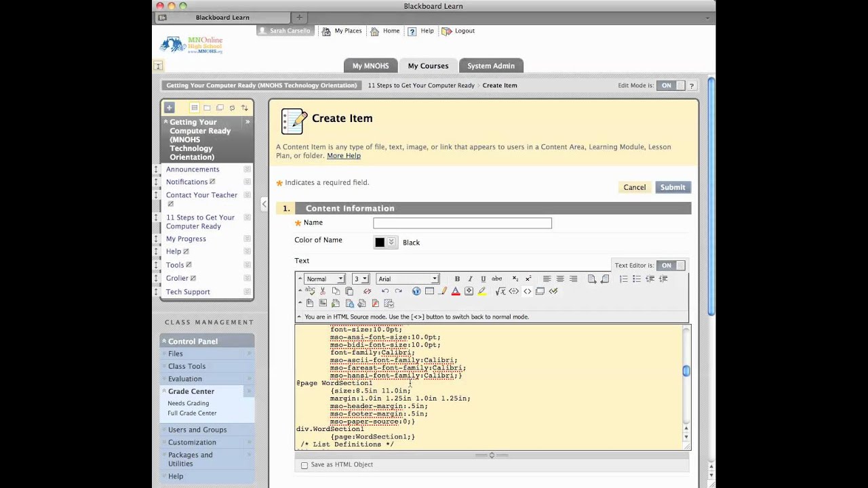Refresh the course menu

(232, 107)
